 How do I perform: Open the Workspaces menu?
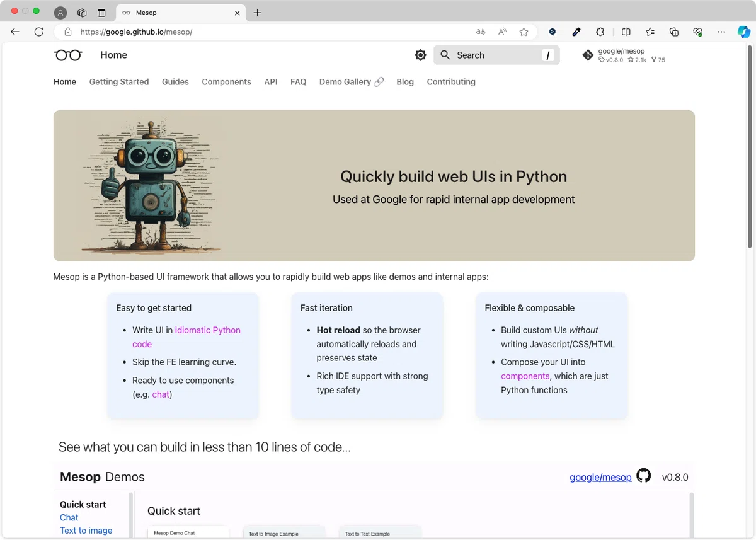82,13
